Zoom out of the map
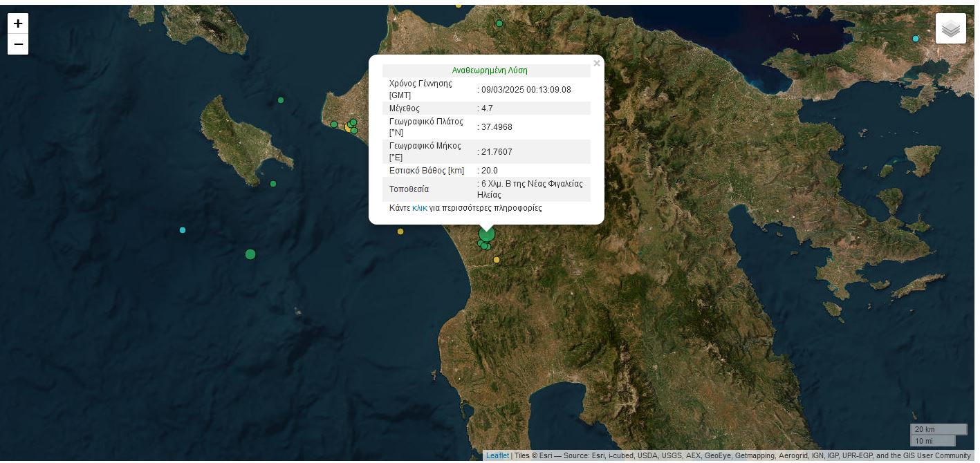 pos(18,44)
